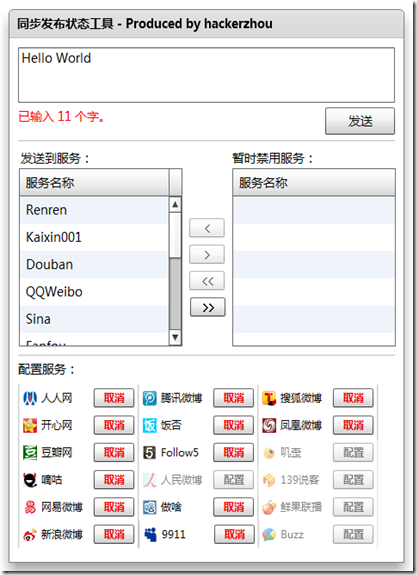This screenshot has width=417, height=575.
Task: Click the 凤凰微博 swirl icon
Action: [x=269, y=425]
